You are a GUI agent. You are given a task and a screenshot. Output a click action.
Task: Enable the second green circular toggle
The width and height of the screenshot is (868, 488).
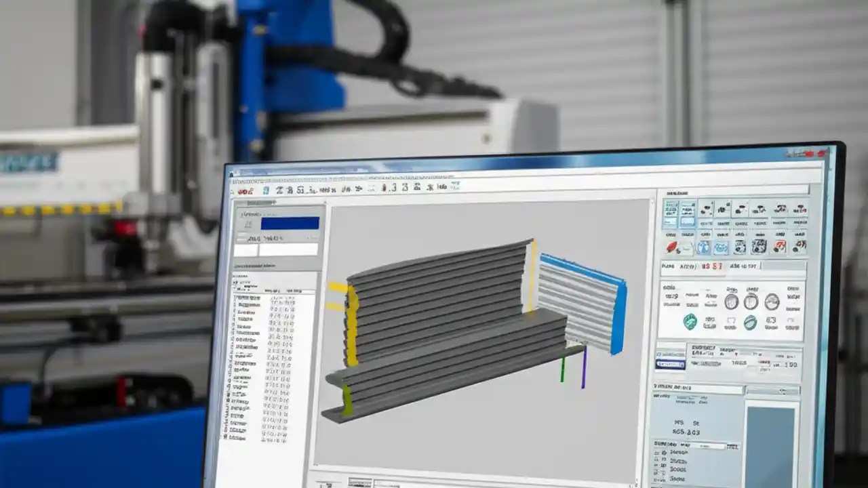pyautogui.click(x=750, y=323)
